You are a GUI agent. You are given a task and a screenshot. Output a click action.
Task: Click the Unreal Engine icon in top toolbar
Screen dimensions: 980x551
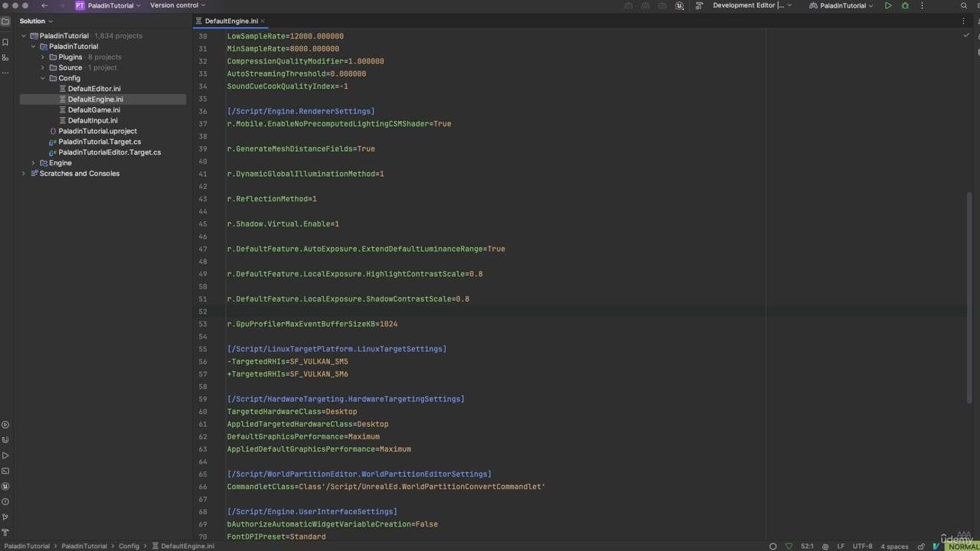pos(679,5)
